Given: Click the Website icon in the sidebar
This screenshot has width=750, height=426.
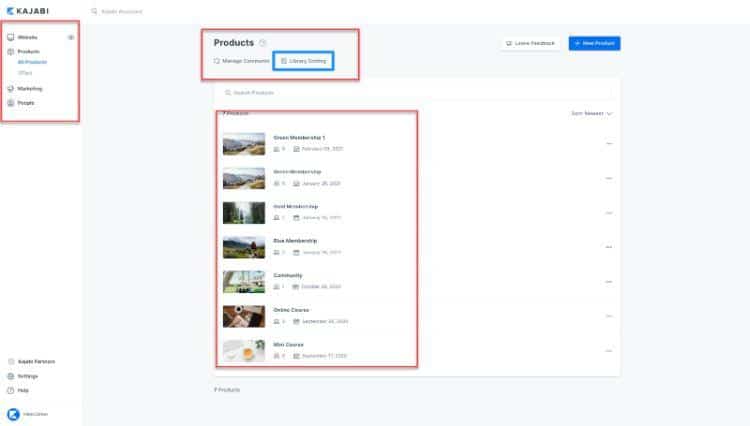Looking at the screenshot, I should click(x=11, y=37).
